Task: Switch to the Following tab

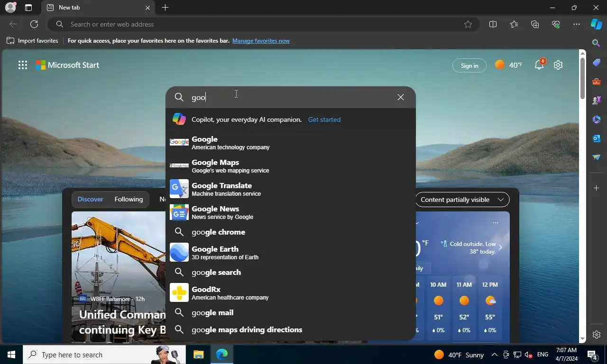Action: point(129,199)
